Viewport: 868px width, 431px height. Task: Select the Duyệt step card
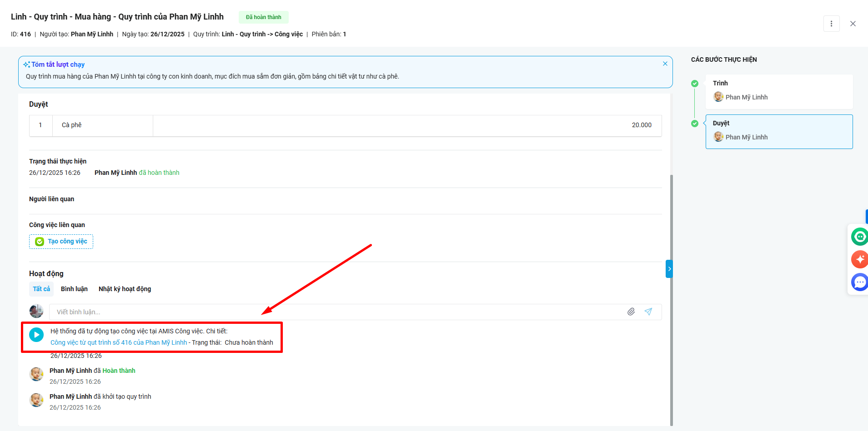click(779, 132)
